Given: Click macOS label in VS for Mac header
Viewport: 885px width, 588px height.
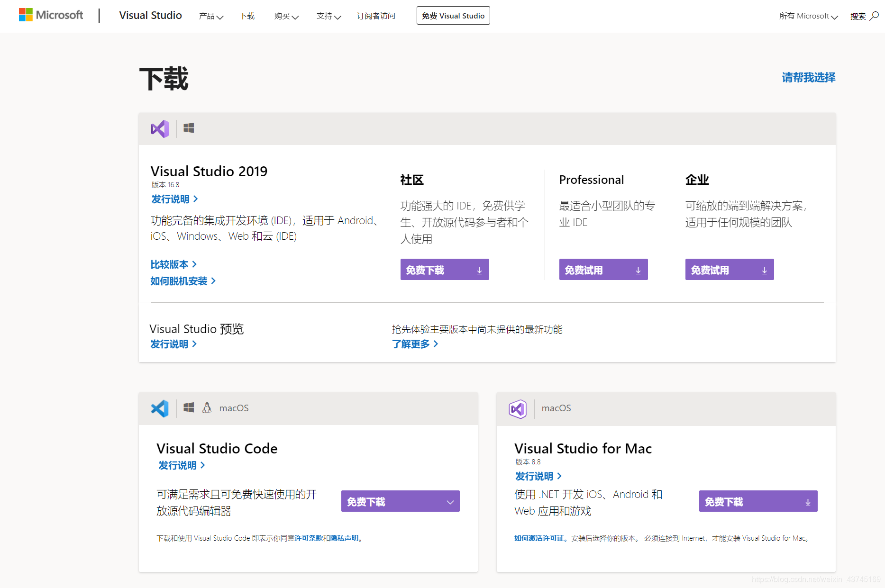Looking at the screenshot, I should click(557, 408).
